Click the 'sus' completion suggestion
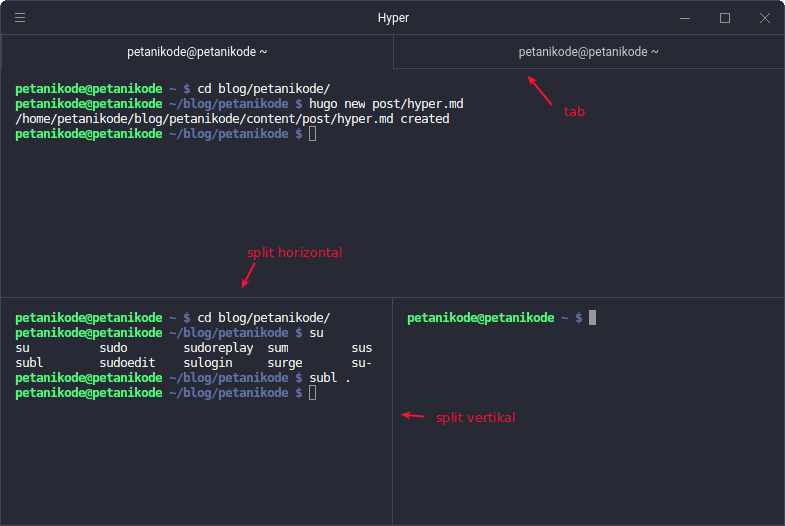This screenshot has width=785, height=526. click(361, 348)
